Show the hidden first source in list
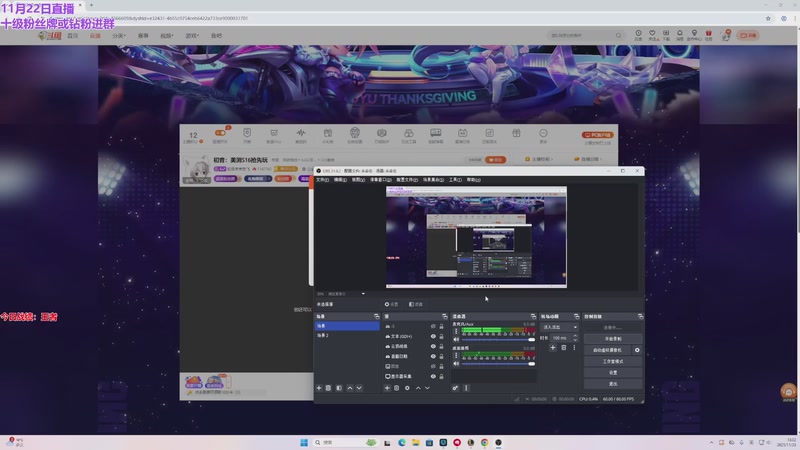Screen dimensions: 800x450 433,327
